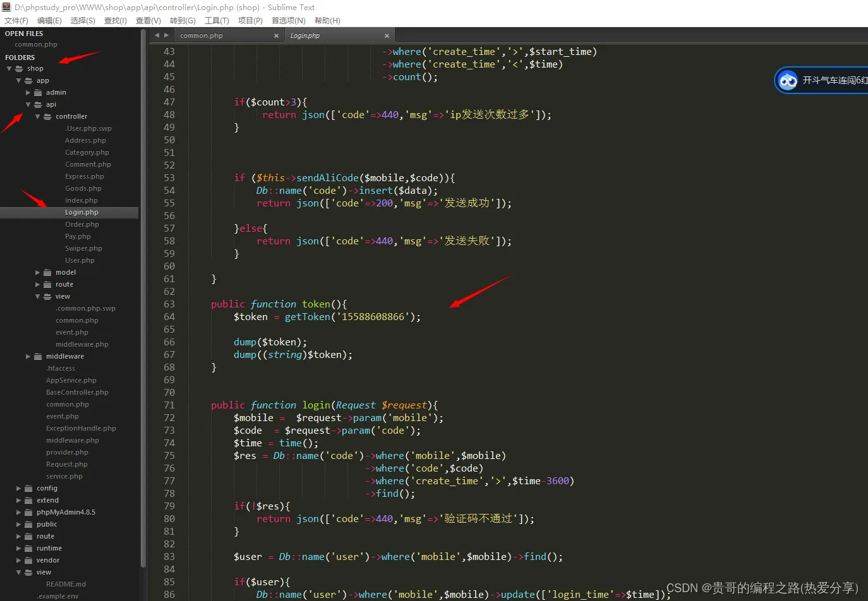The image size is (868, 601).
Task: Open common.php in Open Files list
Action: 36,44
